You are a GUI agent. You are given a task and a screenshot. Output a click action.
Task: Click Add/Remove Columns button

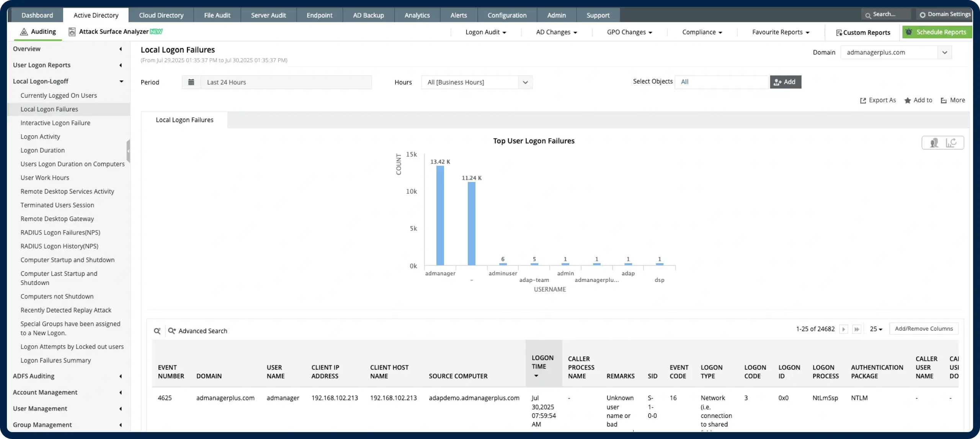[923, 329]
